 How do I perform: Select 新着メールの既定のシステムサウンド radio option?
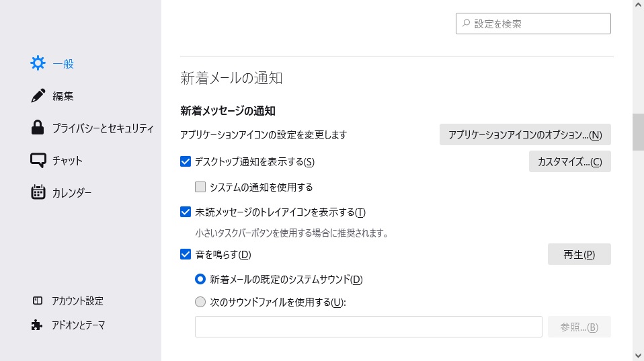click(x=200, y=279)
